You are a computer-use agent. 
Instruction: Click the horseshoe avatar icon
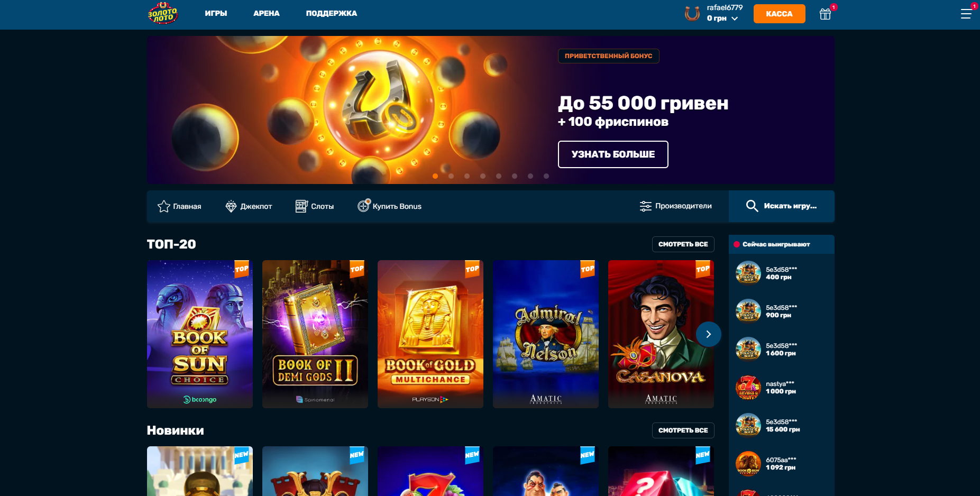(692, 13)
